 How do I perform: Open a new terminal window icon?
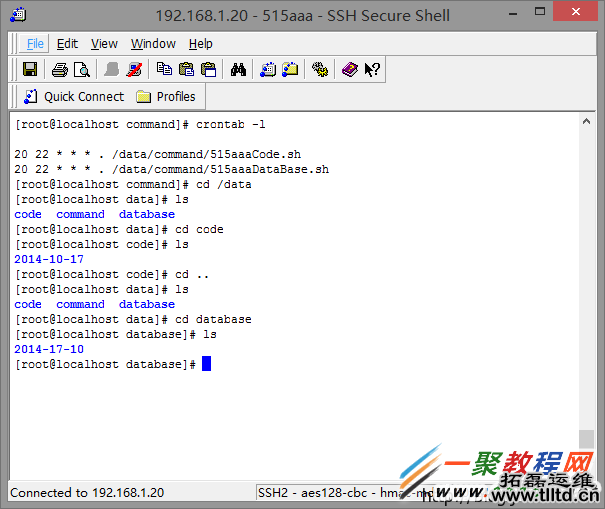[268, 69]
